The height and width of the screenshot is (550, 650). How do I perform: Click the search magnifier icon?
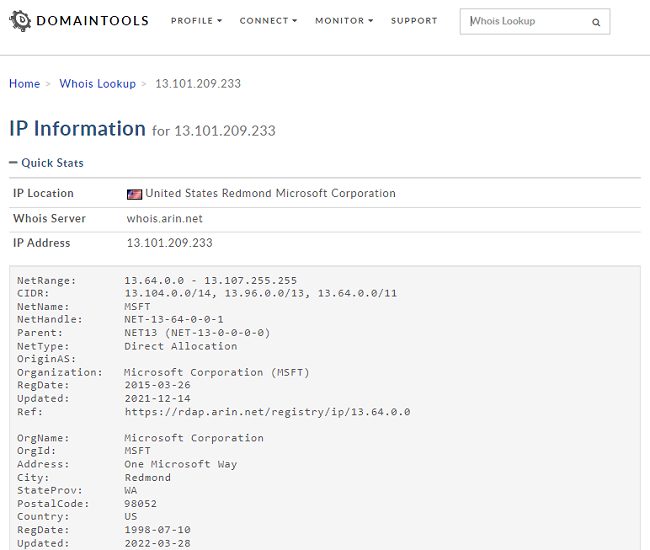tap(596, 22)
